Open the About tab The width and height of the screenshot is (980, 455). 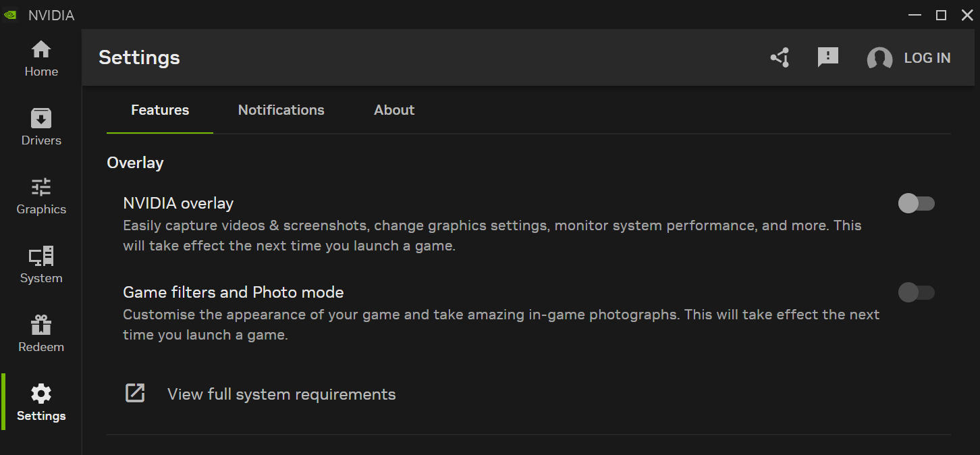click(394, 110)
